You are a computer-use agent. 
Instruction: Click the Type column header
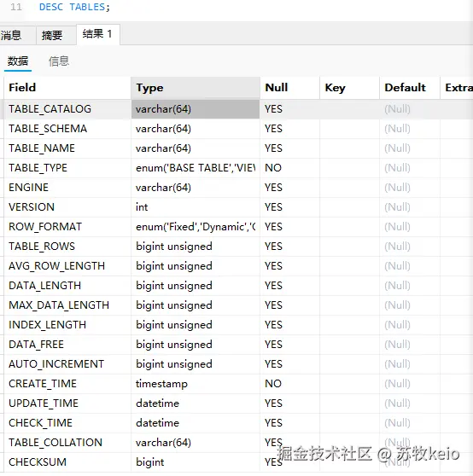click(196, 88)
